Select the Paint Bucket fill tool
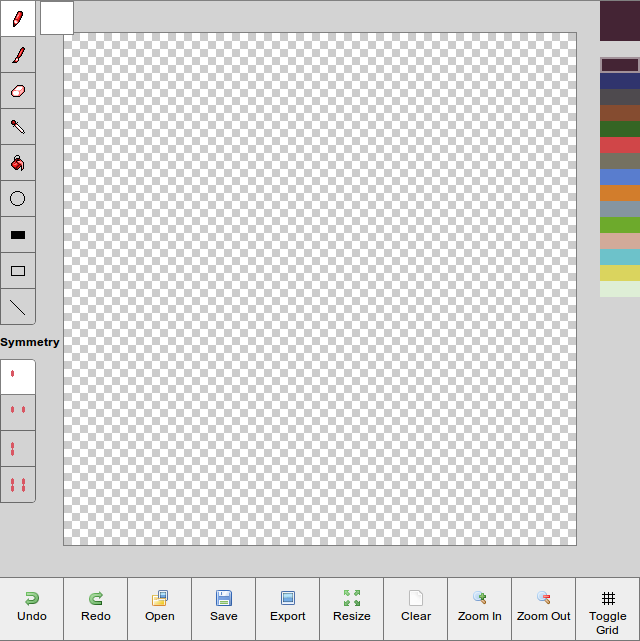The height and width of the screenshot is (641, 640). [18, 162]
